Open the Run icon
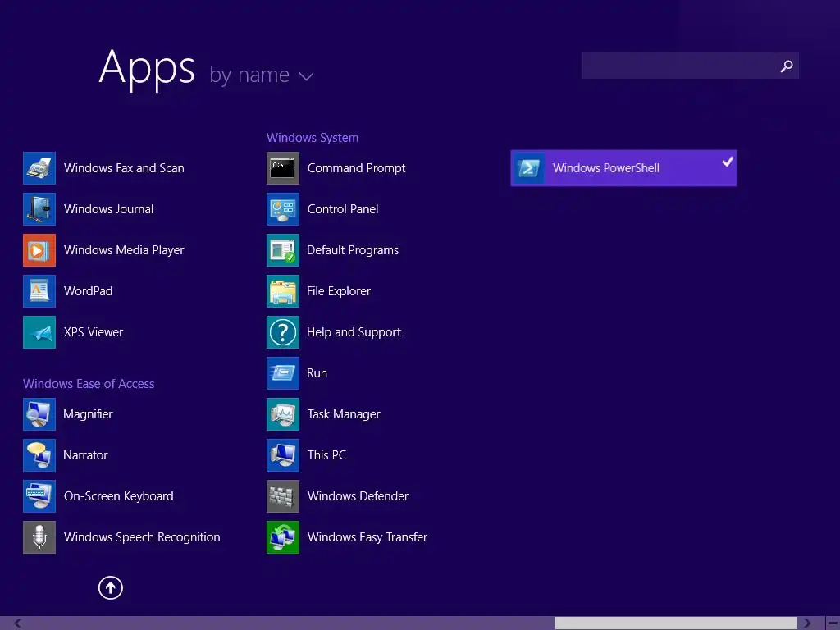Image resolution: width=840 pixels, height=630 pixels. click(x=283, y=373)
